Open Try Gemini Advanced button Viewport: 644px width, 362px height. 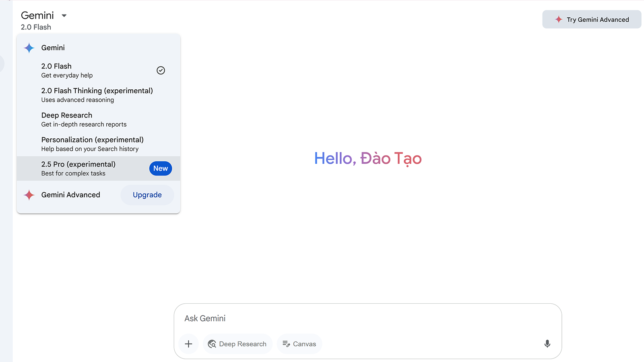(x=592, y=19)
